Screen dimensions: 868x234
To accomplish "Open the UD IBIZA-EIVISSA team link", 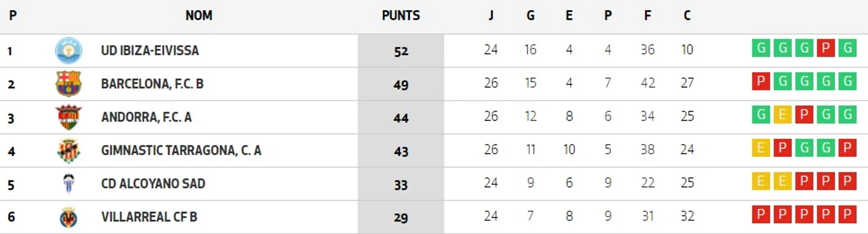I will (x=150, y=50).
